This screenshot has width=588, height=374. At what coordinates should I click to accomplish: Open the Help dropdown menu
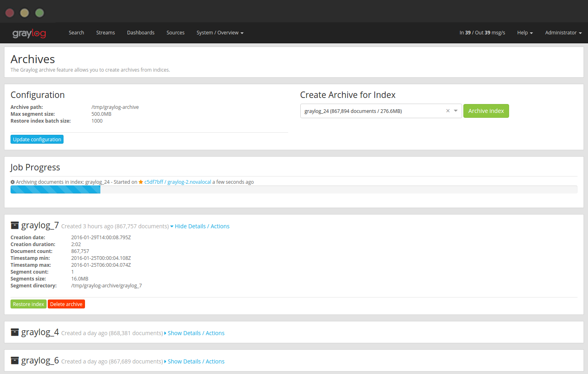[525, 33]
